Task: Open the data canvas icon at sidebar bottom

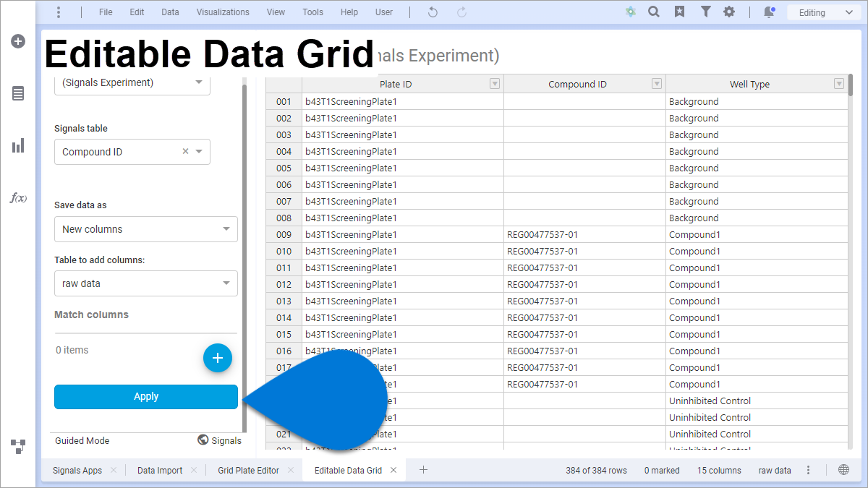Action: point(18,446)
